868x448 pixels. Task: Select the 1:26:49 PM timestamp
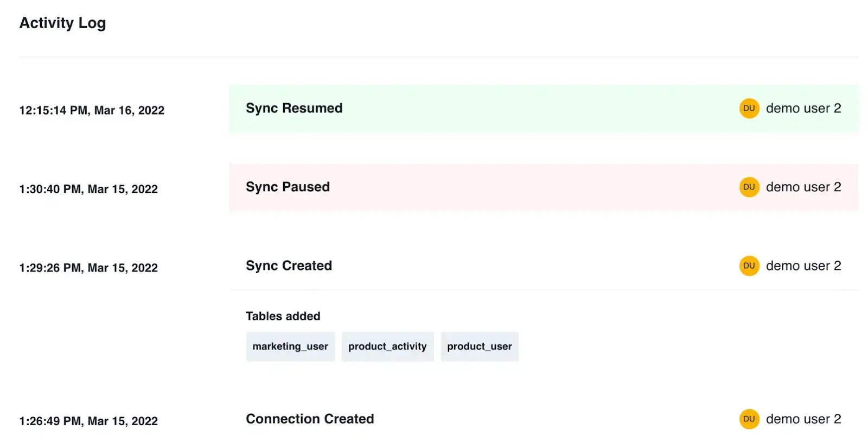click(x=88, y=421)
